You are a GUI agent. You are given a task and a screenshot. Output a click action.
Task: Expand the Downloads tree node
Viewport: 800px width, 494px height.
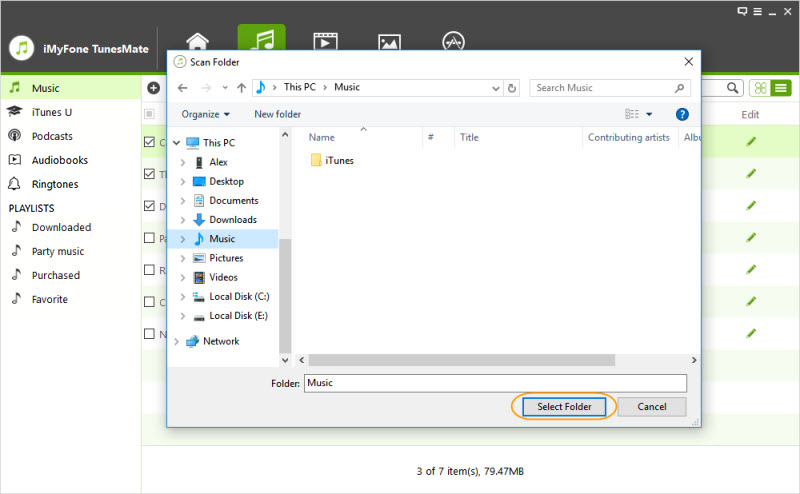click(183, 220)
